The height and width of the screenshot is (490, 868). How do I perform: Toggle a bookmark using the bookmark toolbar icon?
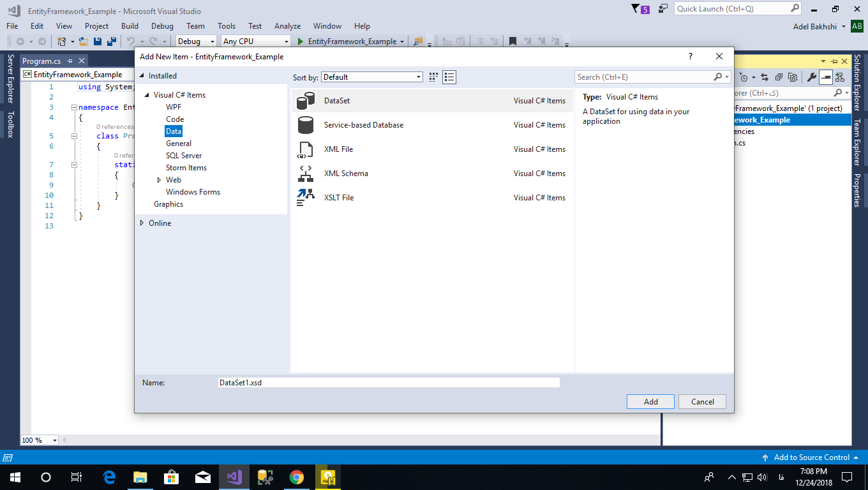[513, 41]
